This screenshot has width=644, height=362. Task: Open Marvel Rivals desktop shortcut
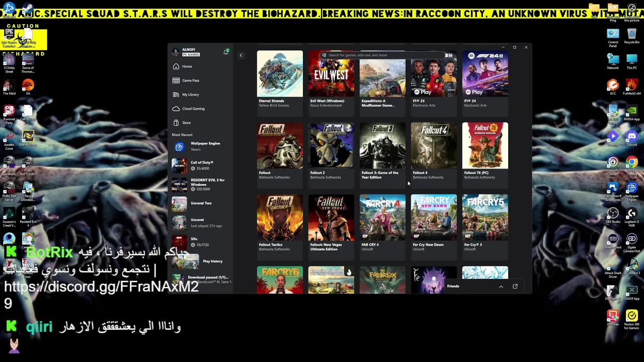click(x=28, y=138)
